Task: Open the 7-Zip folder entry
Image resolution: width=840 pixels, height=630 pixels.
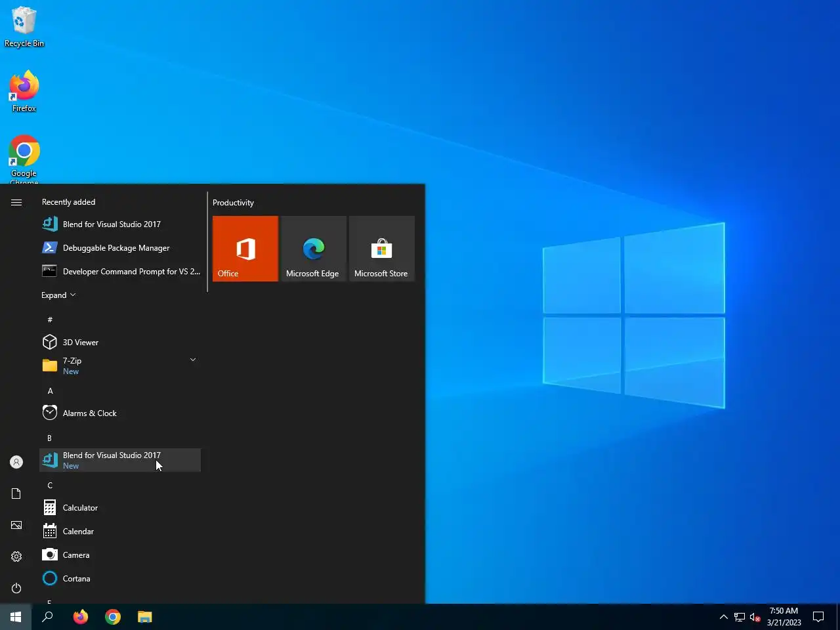Action: point(120,366)
